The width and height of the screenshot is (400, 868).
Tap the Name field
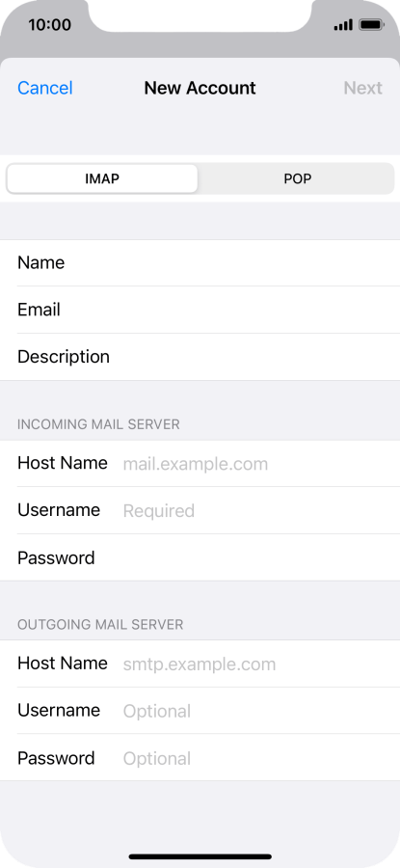coord(200,263)
